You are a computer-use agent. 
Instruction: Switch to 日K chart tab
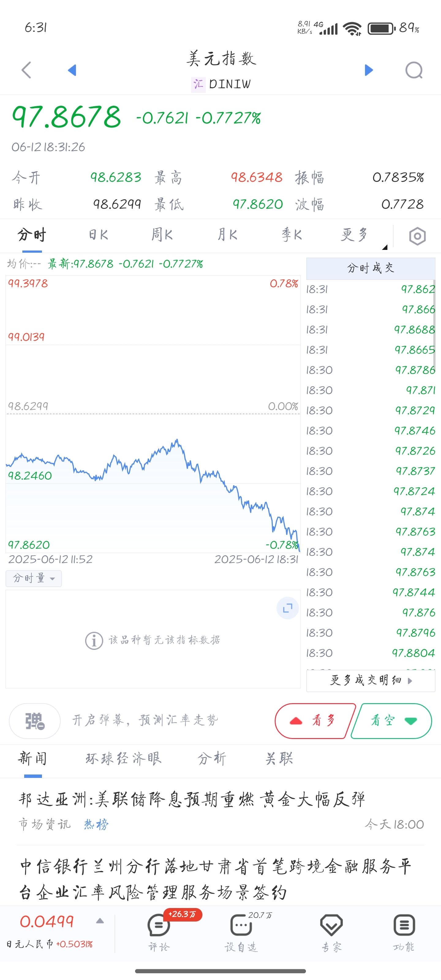pos(99,235)
